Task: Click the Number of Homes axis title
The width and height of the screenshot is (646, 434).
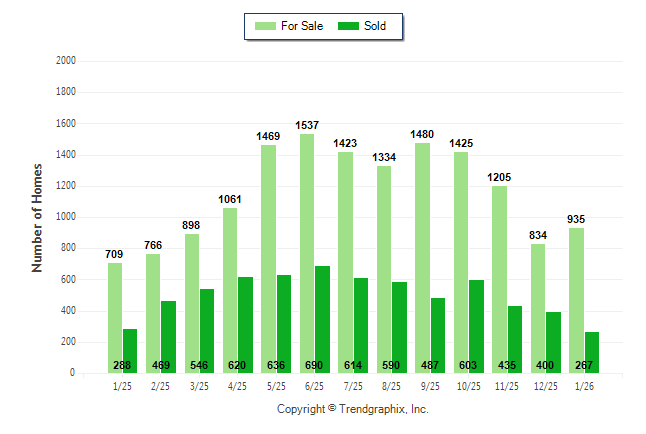Action: (x=37, y=217)
